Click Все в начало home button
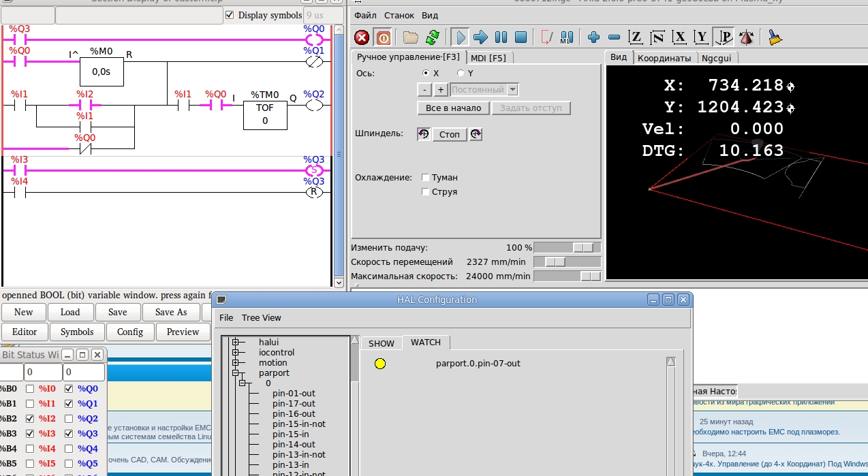Viewport: 868px width, 476px height. pyautogui.click(x=453, y=108)
